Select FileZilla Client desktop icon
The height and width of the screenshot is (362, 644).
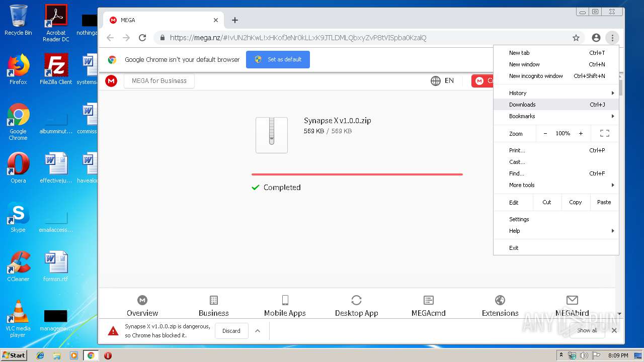click(x=56, y=68)
